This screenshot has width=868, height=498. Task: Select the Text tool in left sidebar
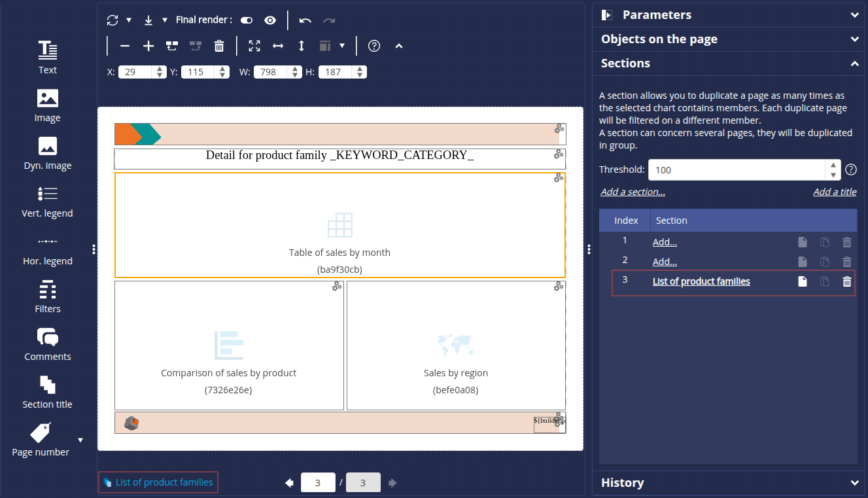coord(47,56)
